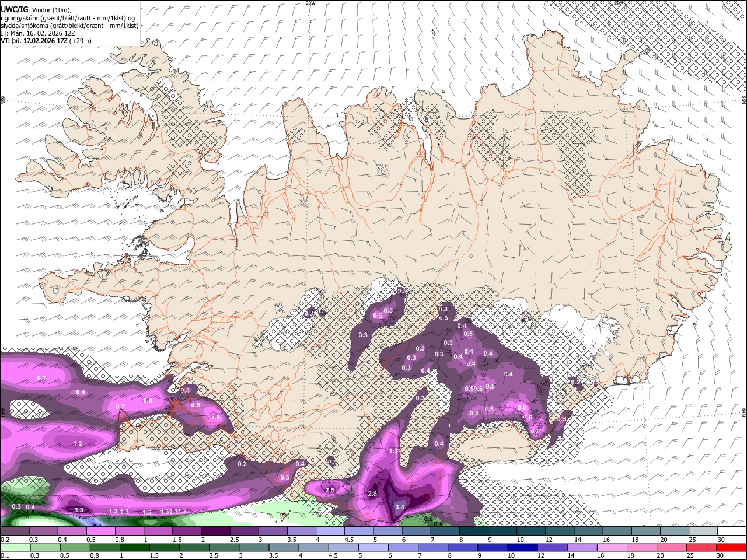
Task: Click the '(+29 h)' forecast offset text
Action: (x=81, y=41)
